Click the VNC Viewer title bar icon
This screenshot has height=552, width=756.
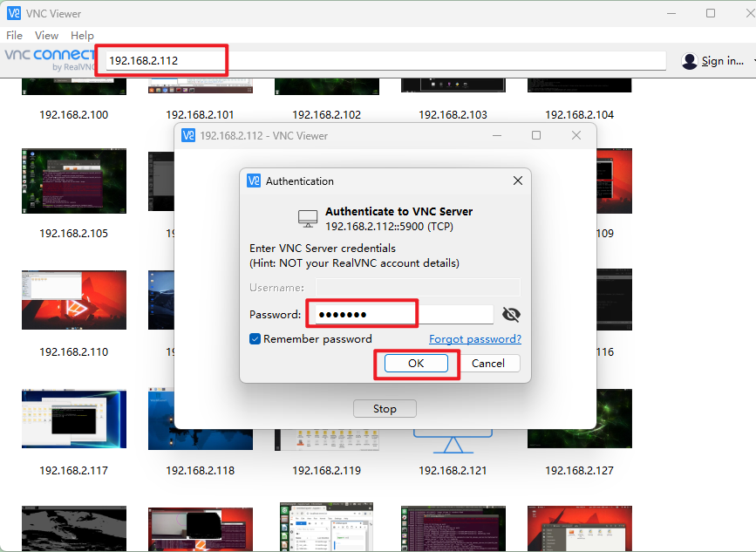[13, 13]
